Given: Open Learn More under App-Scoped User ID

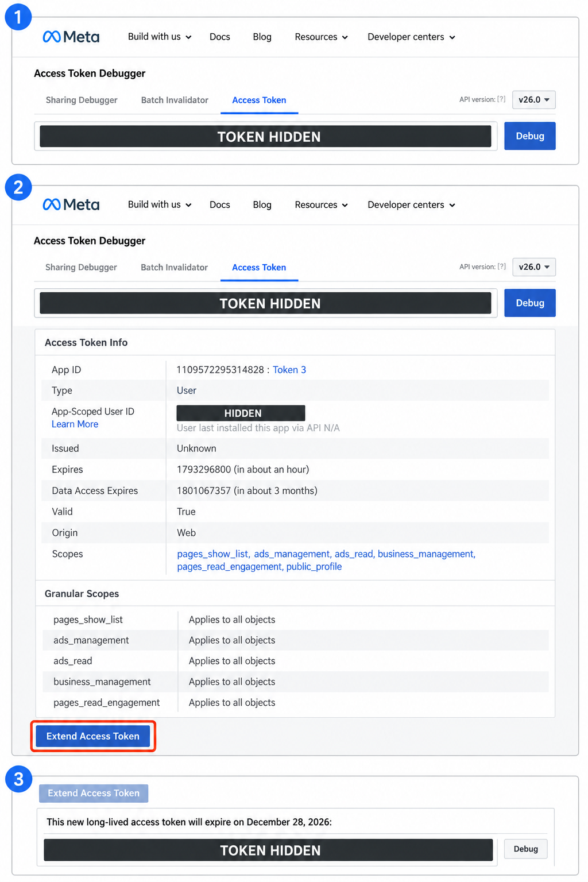Looking at the screenshot, I should coord(75,424).
